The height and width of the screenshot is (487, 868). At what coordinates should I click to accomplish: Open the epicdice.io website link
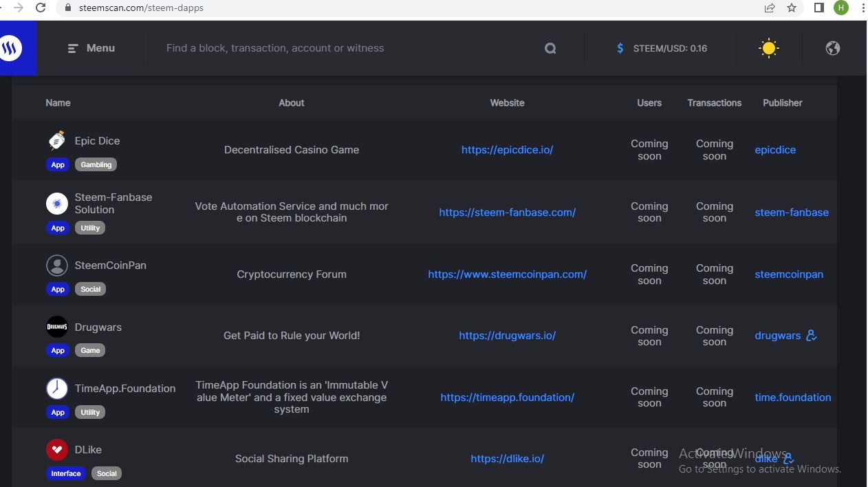click(507, 150)
